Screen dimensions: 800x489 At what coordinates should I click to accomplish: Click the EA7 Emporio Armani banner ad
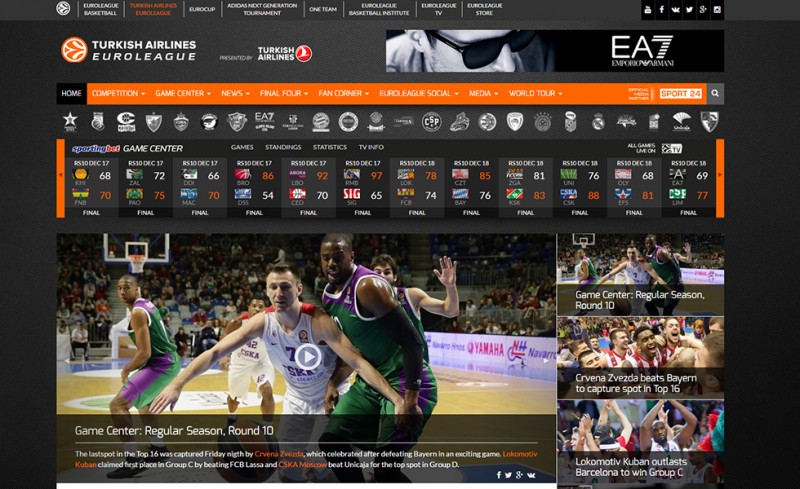[x=555, y=51]
